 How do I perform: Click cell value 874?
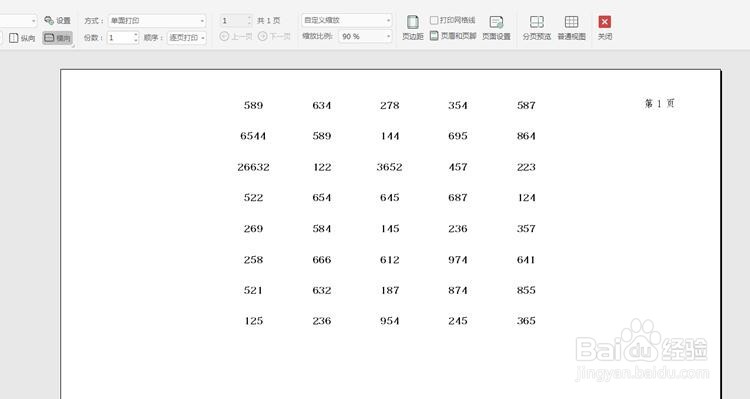pyautogui.click(x=458, y=290)
